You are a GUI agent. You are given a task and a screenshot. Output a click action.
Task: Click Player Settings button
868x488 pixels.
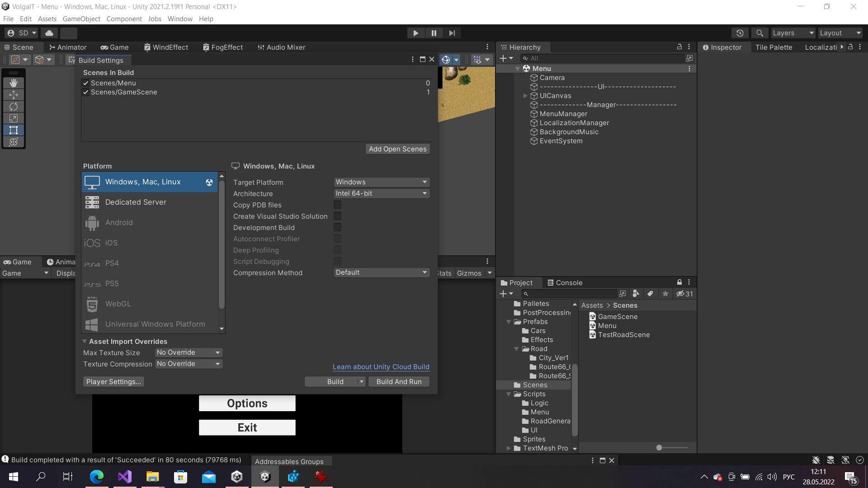[113, 382]
